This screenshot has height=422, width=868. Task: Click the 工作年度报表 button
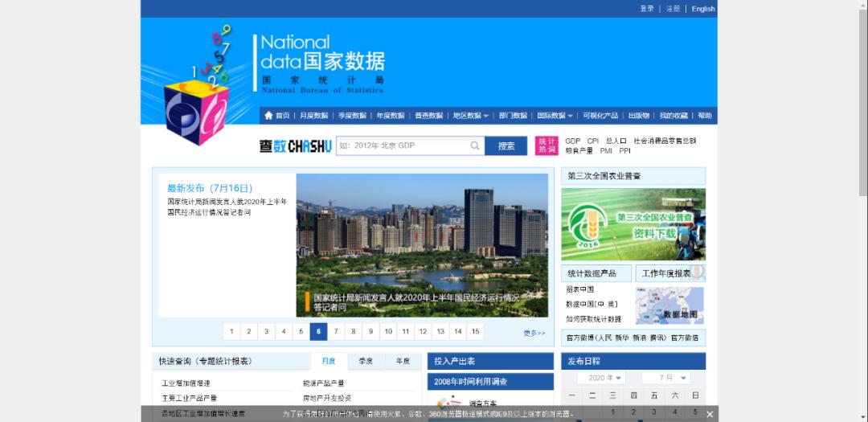(x=670, y=273)
